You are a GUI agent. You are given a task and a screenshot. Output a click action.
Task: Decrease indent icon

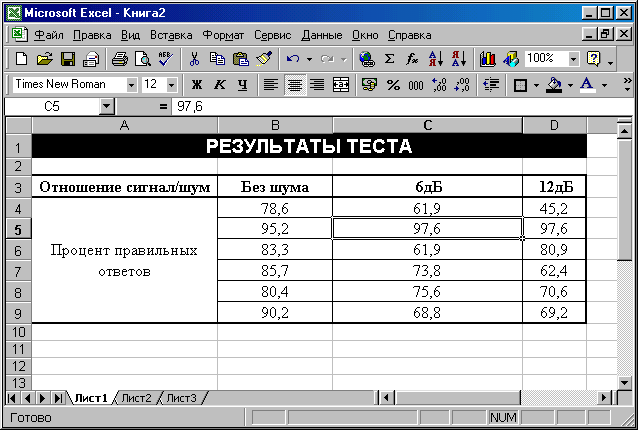click(491, 85)
